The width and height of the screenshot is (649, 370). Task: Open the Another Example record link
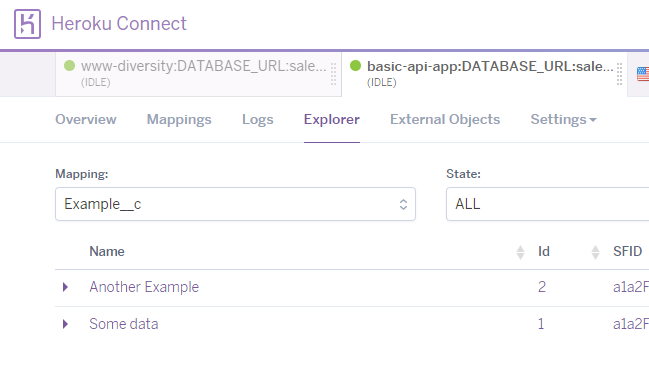click(144, 287)
